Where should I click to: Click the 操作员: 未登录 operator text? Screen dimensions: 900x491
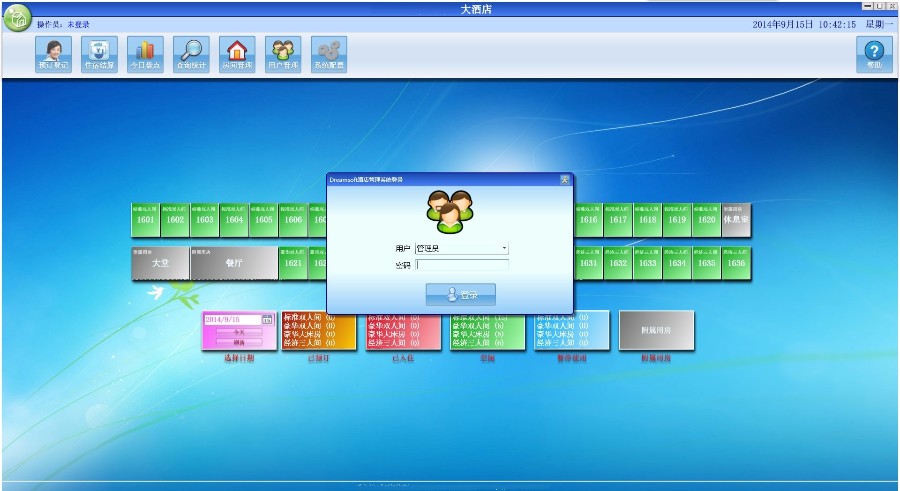63,25
